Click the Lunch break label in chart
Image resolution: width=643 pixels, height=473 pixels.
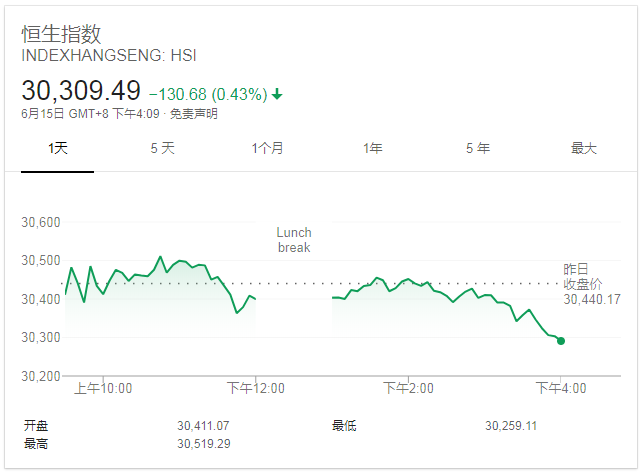coord(294,240)
